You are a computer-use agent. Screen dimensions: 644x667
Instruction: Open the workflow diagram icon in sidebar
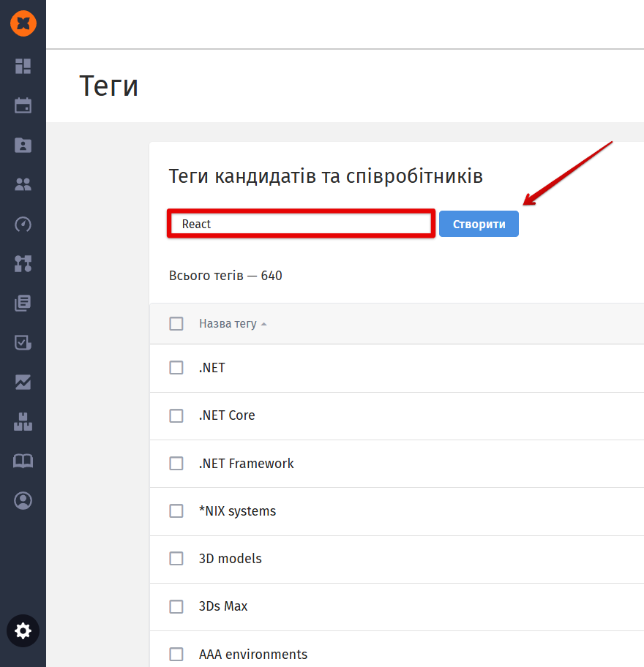coord(23,263)
